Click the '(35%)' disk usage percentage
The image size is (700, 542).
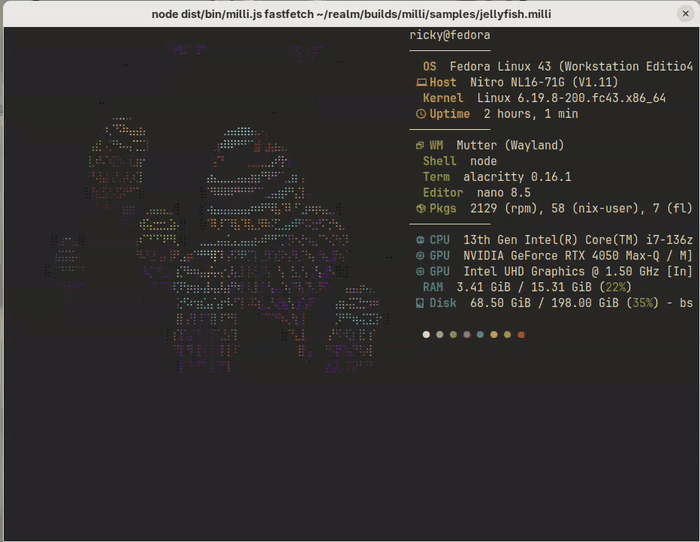642,303
